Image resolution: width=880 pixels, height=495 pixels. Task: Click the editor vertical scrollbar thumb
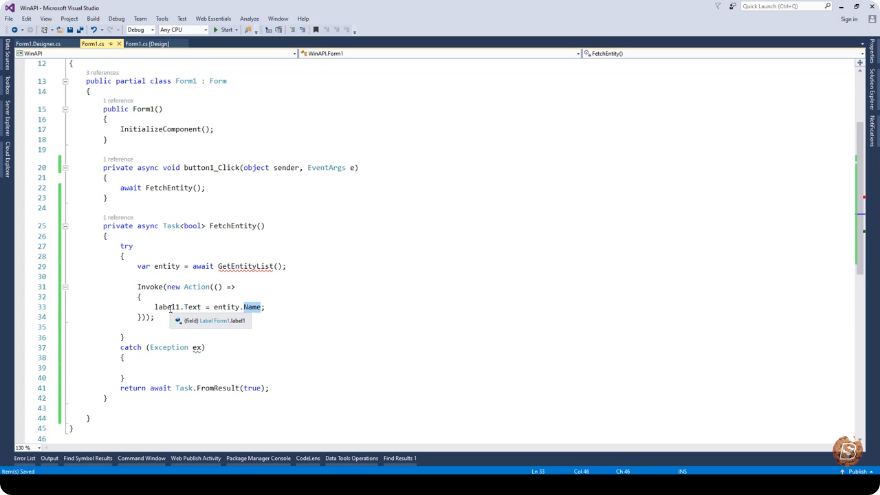860,198
